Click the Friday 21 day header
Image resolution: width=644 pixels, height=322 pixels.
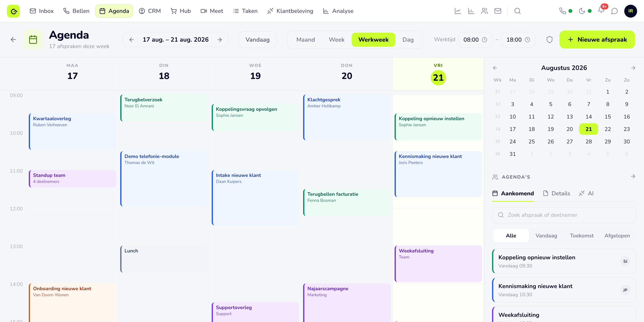[x=438, y=74]
